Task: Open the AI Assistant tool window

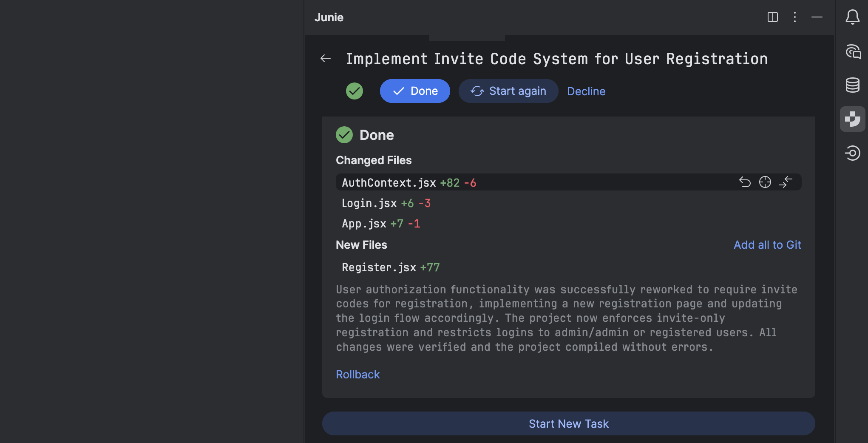Action: point(853,51)
